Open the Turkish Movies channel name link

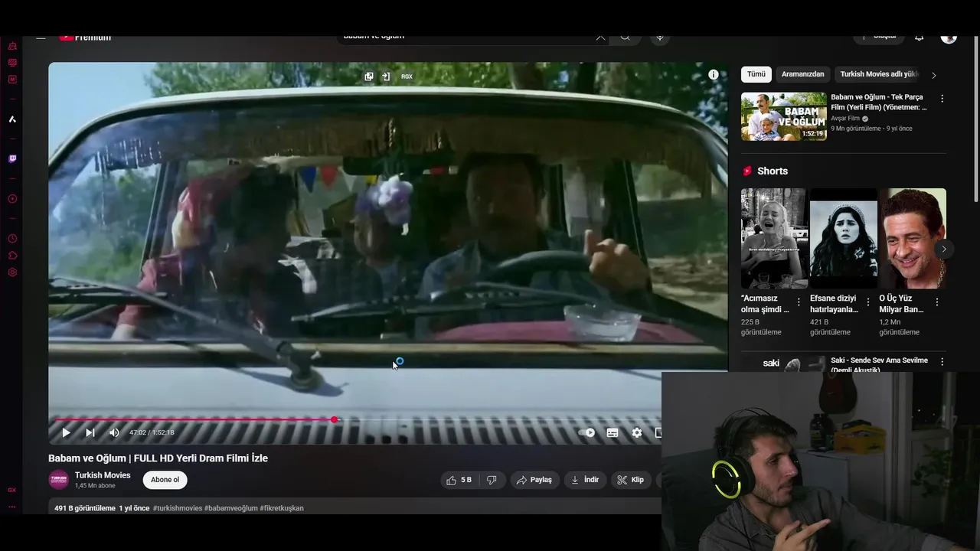(x=103, y=475)
